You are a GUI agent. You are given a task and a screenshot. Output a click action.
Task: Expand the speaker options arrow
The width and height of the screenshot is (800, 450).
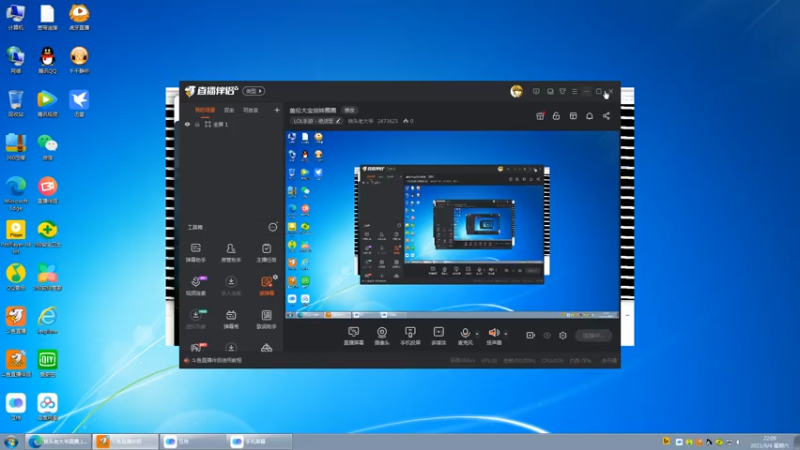pos(506,334)
